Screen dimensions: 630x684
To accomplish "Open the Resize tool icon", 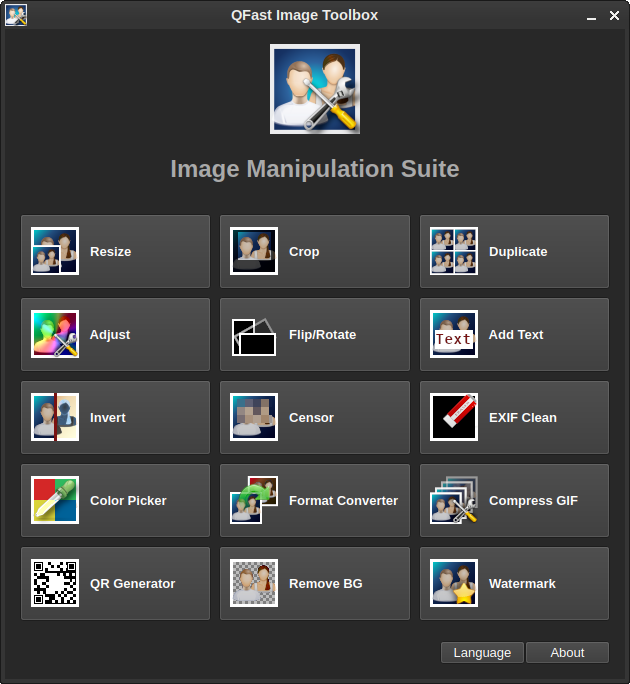I will [x=55, y=252].
